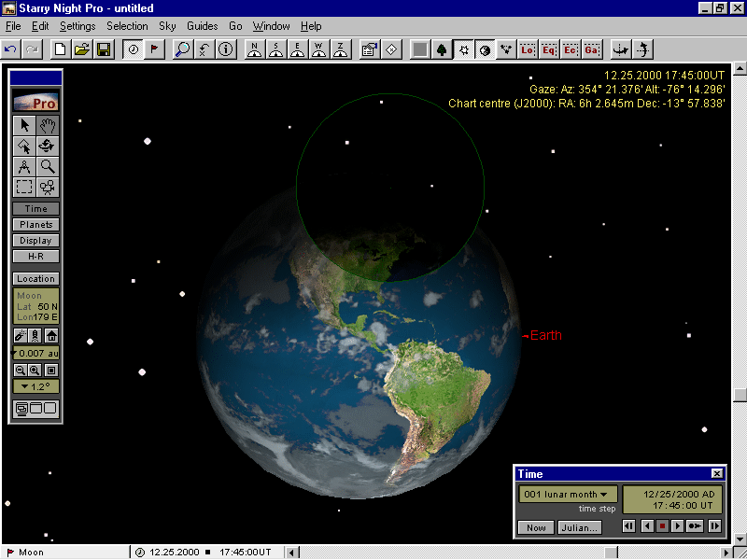Click the Save disk icon in toolbar
Image resolution: width=747 pixels, height=560 pixels.
[104, 49]
